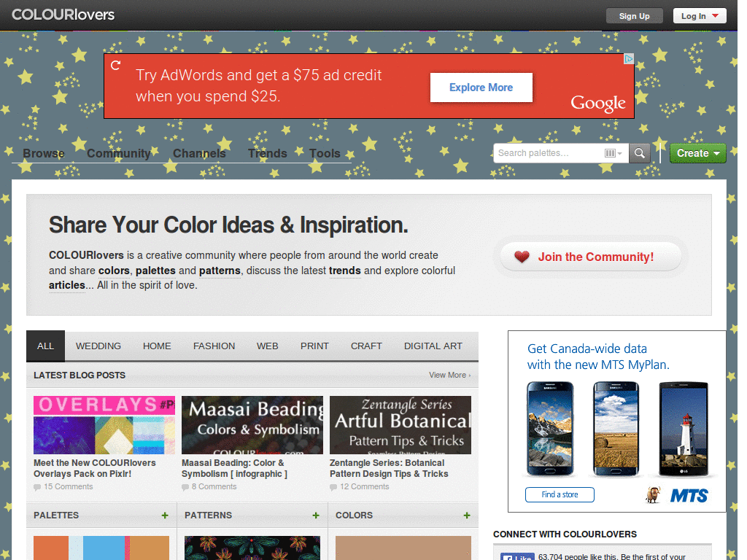Click the comment bubble beside 15 Comments

point(37,487)
